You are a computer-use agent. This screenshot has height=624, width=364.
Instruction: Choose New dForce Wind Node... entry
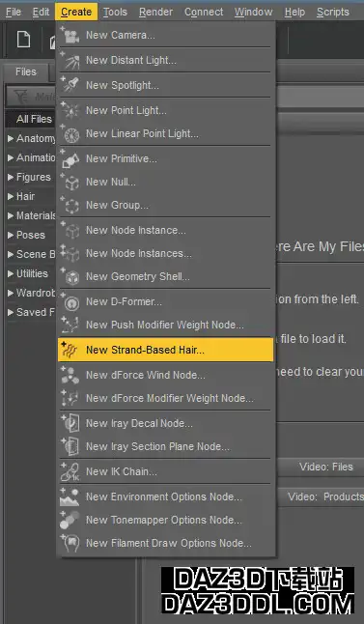(165, 375)
